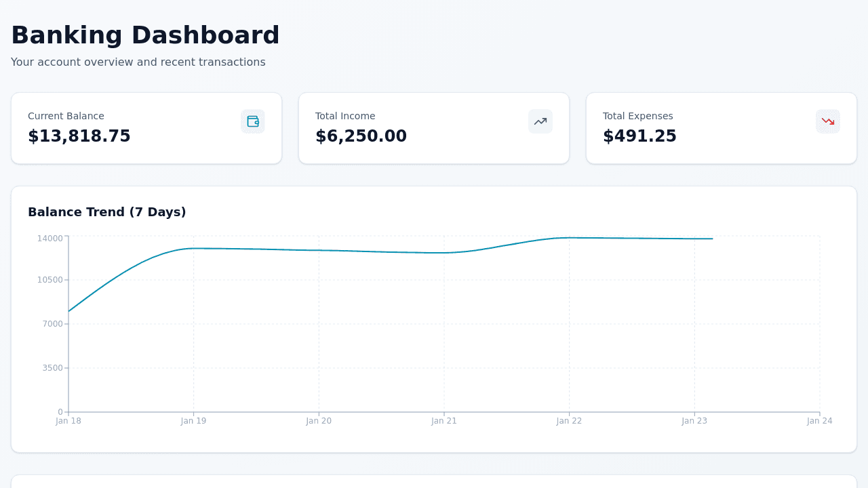Click the Banking Dashboard page title
The height and width of the screenshot is (488, 868).
pyautogui.click(x=145, y=35)
